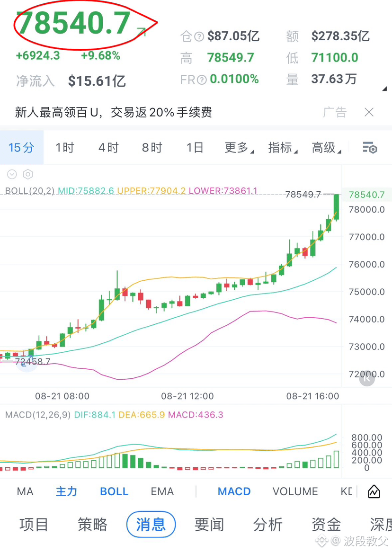Tap current price tag on price axis
Viewport: 392px width, 553px height.
366,195
